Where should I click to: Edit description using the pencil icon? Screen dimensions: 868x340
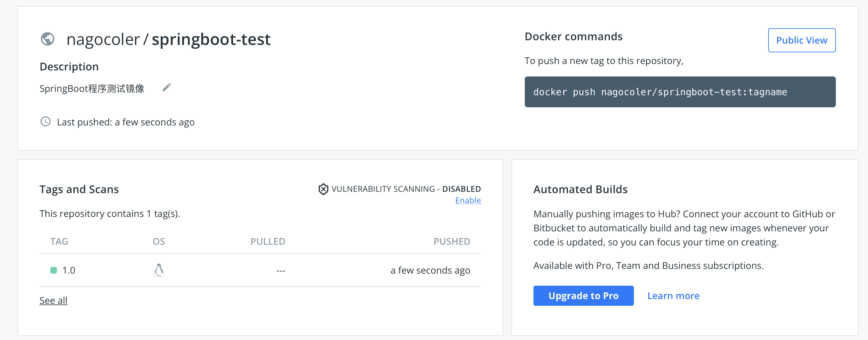(x=166, y=88)
